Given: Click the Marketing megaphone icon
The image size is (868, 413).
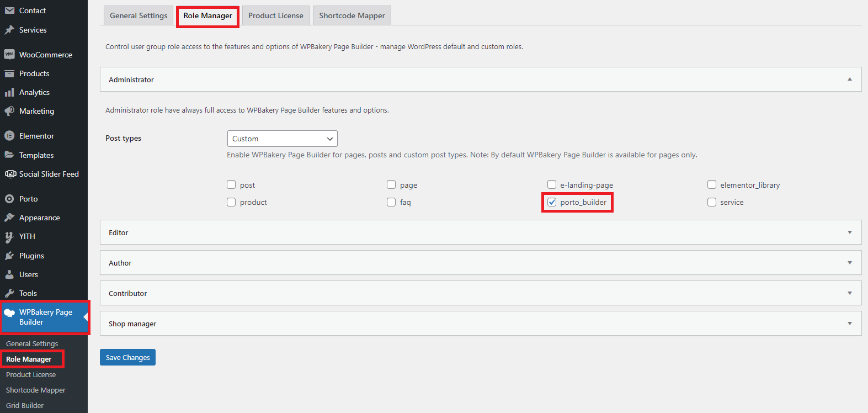Looking at the screenshot, I should click(9, 111).
